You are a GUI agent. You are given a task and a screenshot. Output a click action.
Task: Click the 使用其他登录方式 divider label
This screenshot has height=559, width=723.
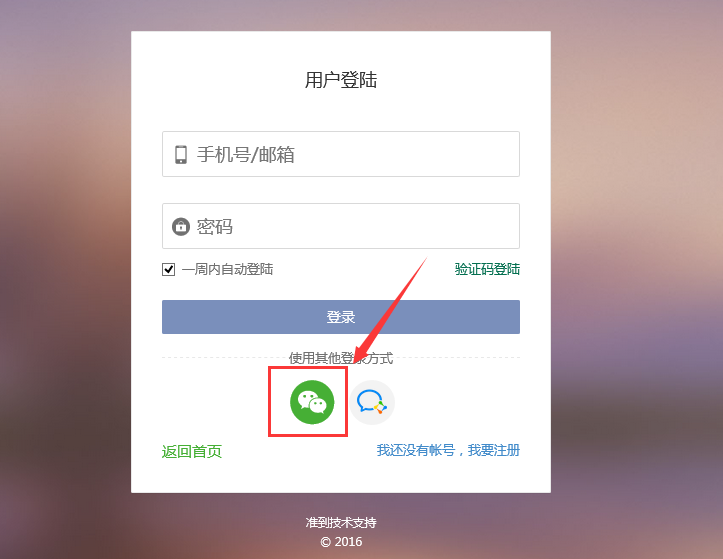(341, 358)
